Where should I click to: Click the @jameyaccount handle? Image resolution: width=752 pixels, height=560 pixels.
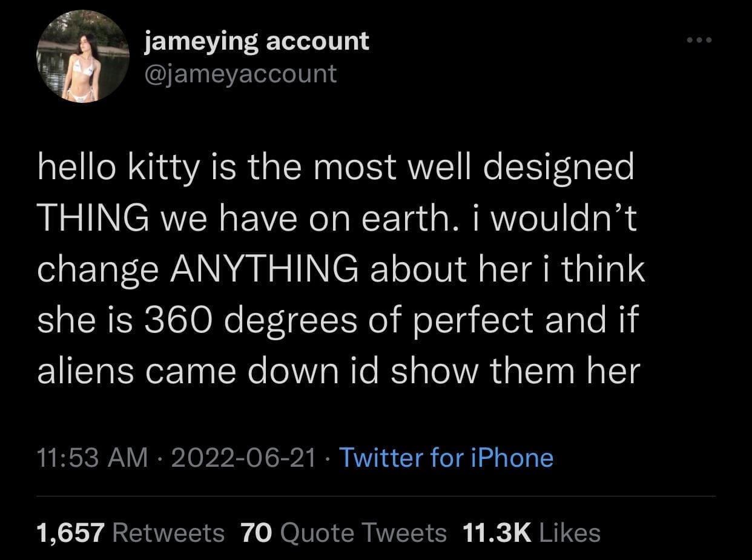240,73
